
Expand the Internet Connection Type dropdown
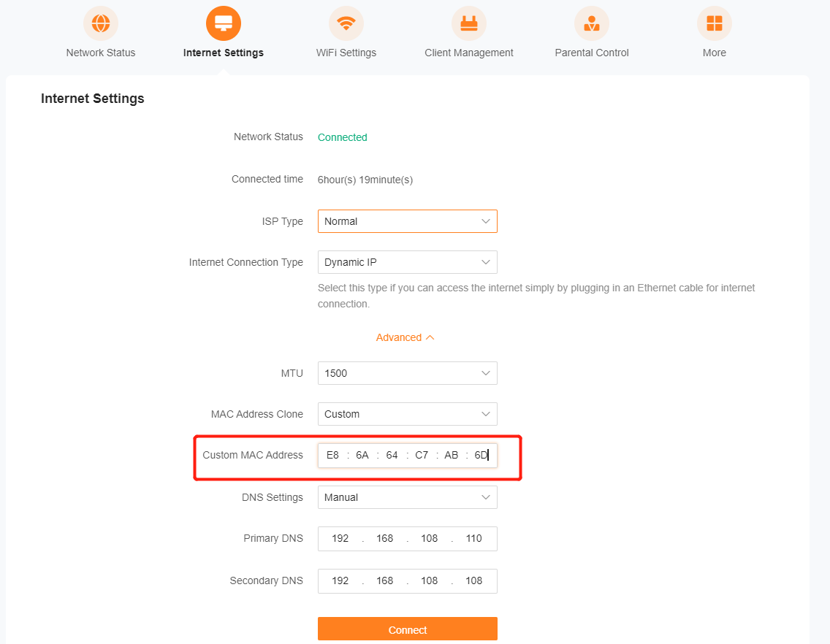click(407, 262)
